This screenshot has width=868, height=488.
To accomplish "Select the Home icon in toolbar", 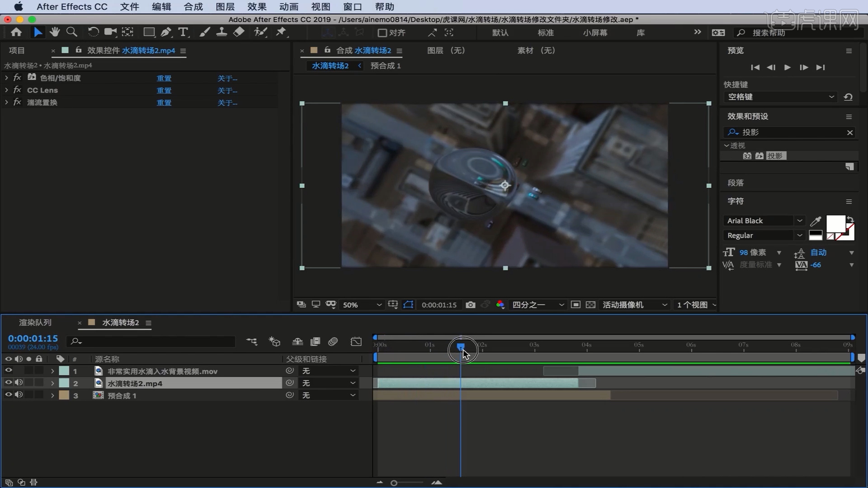I will pos(16,32).
